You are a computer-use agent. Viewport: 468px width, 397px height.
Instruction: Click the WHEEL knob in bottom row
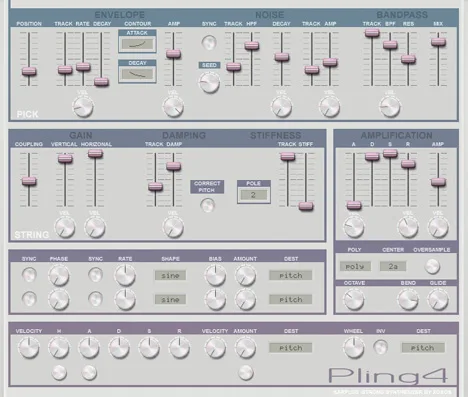354,348
